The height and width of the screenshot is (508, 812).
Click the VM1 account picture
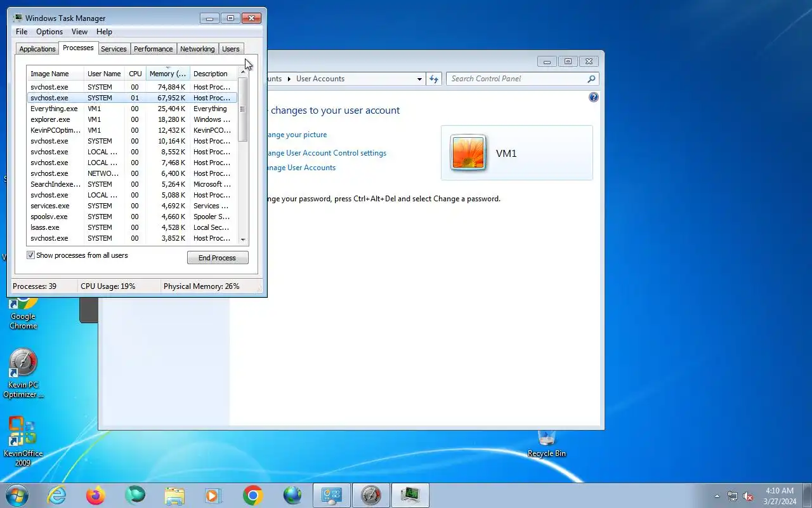pos(468,152)
